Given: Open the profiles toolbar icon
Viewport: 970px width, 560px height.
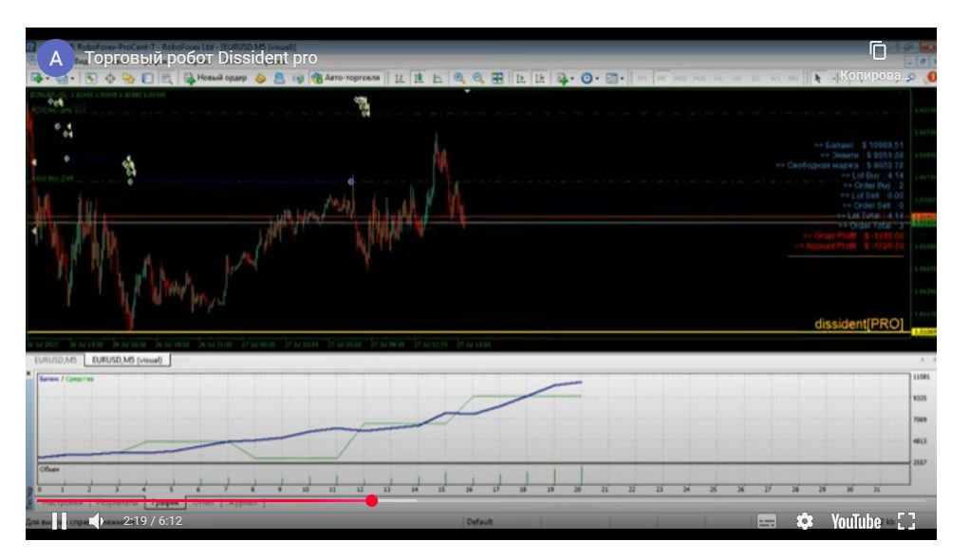Looking at the screenshot, I should coord(62,78).
